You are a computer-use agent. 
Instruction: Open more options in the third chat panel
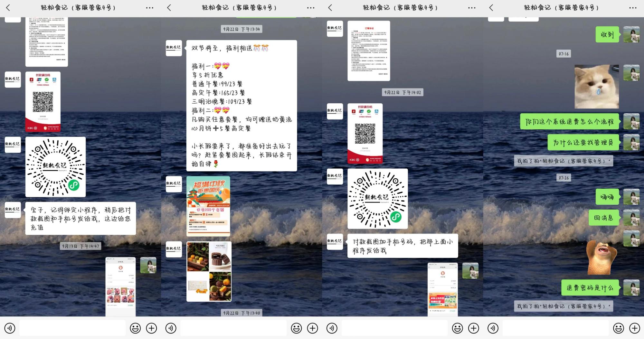(x=472, y=8)
